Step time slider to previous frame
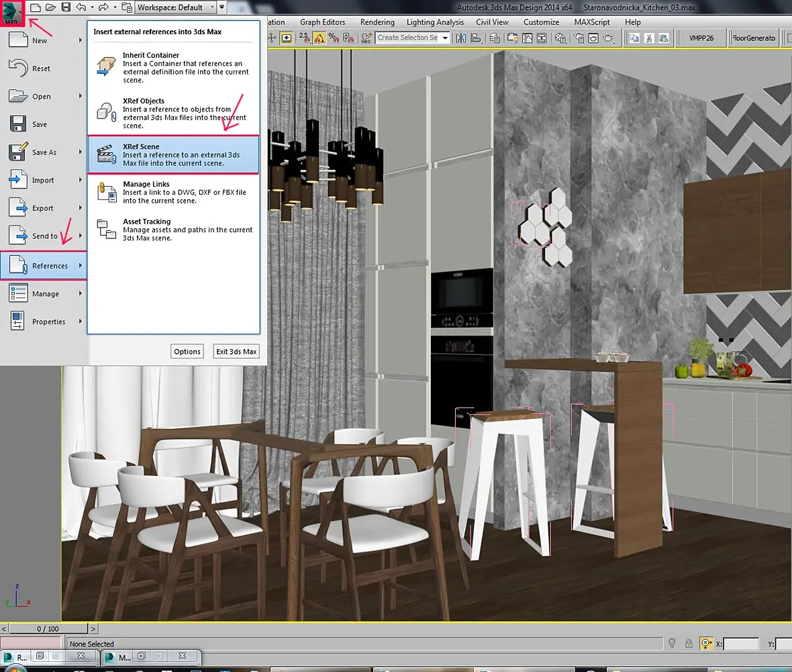The height and width of the screenshot is (672, 792). pyautogui.click(x=4, y=628)
